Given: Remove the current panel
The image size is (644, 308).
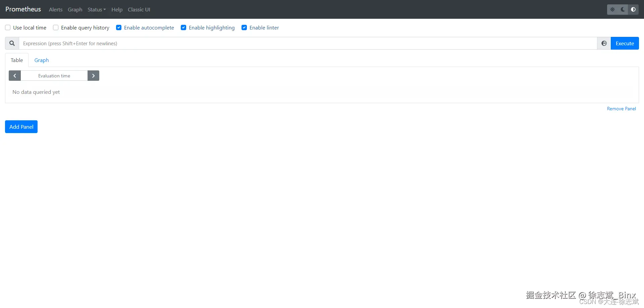Looking at the screenshot, I should [x=621, y=109].
